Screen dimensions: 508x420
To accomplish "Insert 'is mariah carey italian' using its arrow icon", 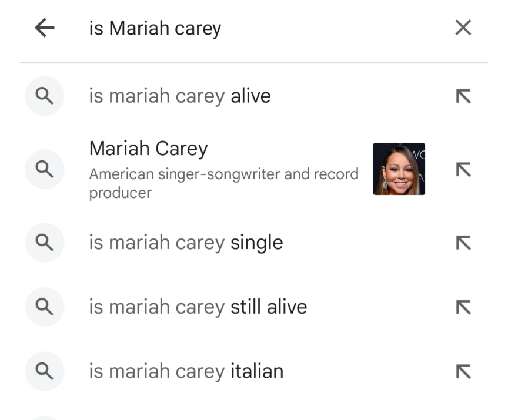I will [x=463, y=371].
